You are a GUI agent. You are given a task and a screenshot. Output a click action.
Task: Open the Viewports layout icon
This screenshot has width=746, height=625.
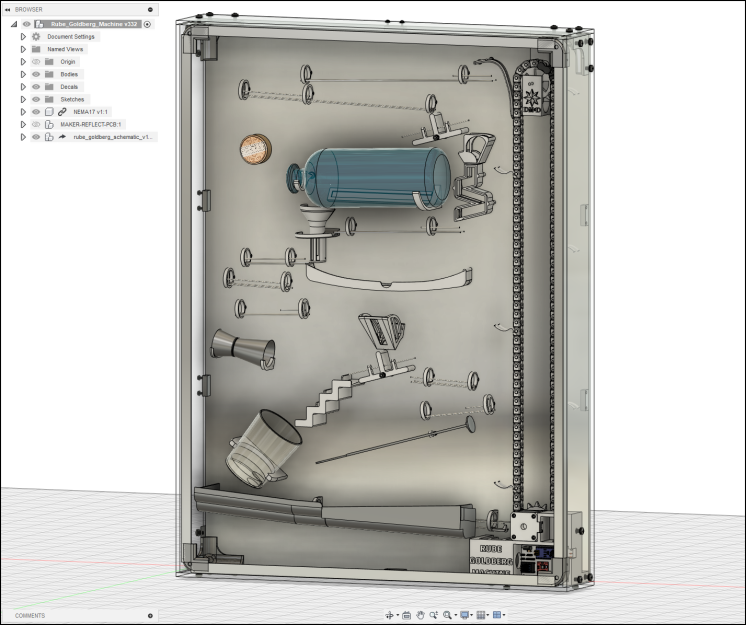pos(497,615)
